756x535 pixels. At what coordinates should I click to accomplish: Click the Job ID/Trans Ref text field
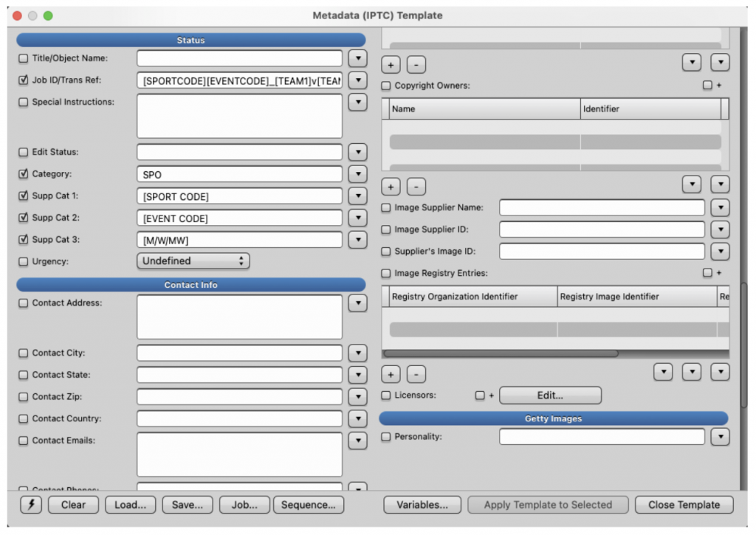[240, 80]
